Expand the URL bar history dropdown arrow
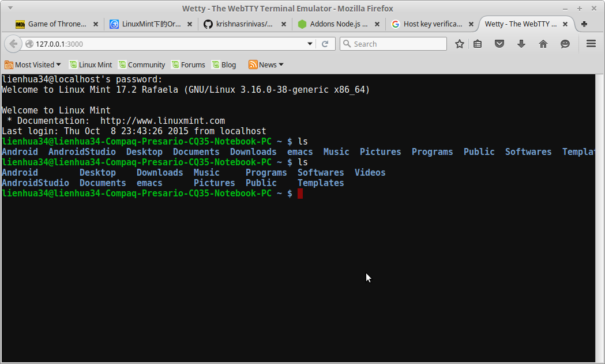 click(x=310, y=44)
